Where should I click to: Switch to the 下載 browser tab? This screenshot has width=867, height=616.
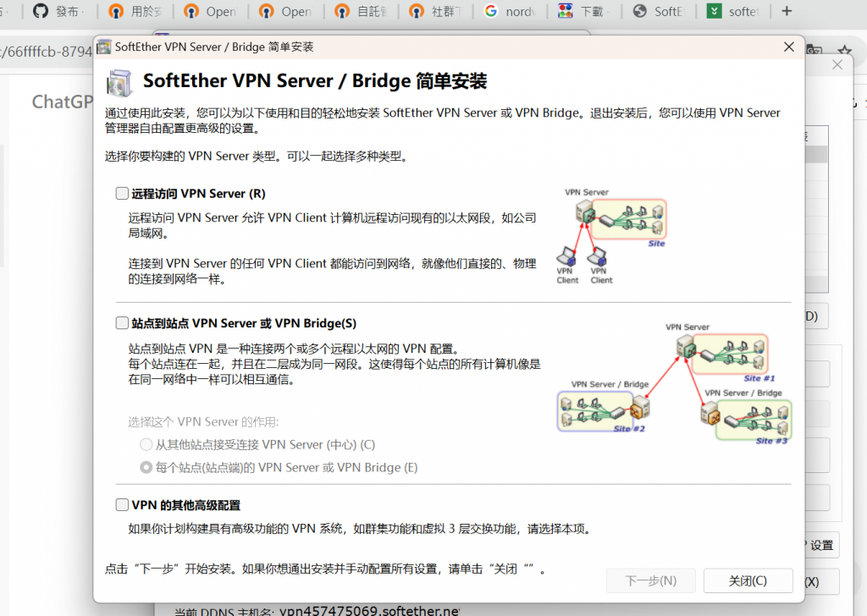pyautogui.click(x=586, y=11)
